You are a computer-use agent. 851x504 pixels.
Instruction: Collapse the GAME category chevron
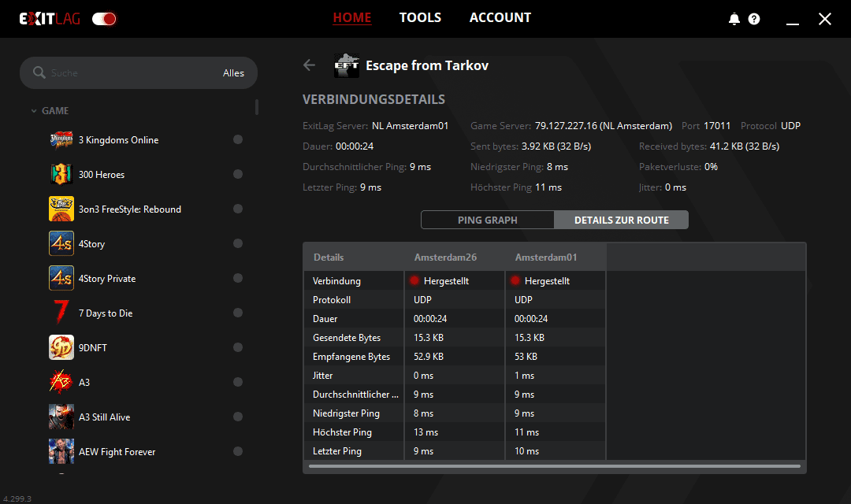pos(34,111)
